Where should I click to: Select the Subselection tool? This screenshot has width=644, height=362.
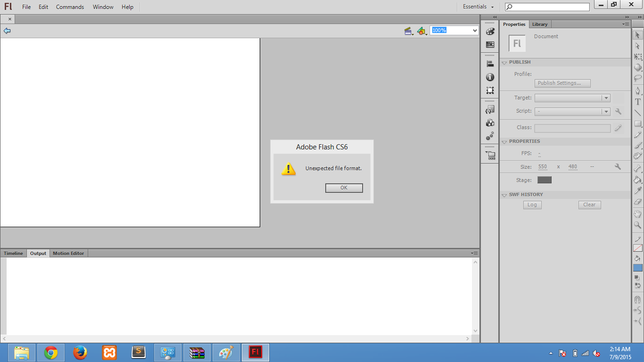[637, 46]
